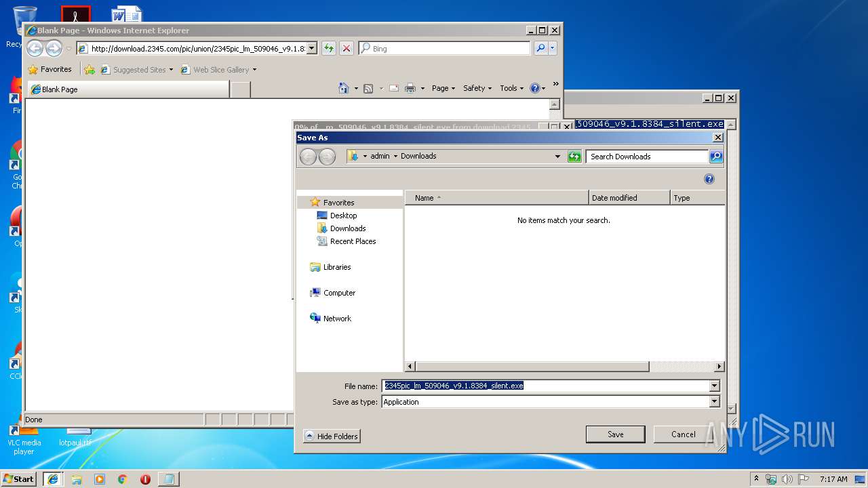Open the Safety menu
The width and height of the screenshot is (868, 488).
point(477,88)
